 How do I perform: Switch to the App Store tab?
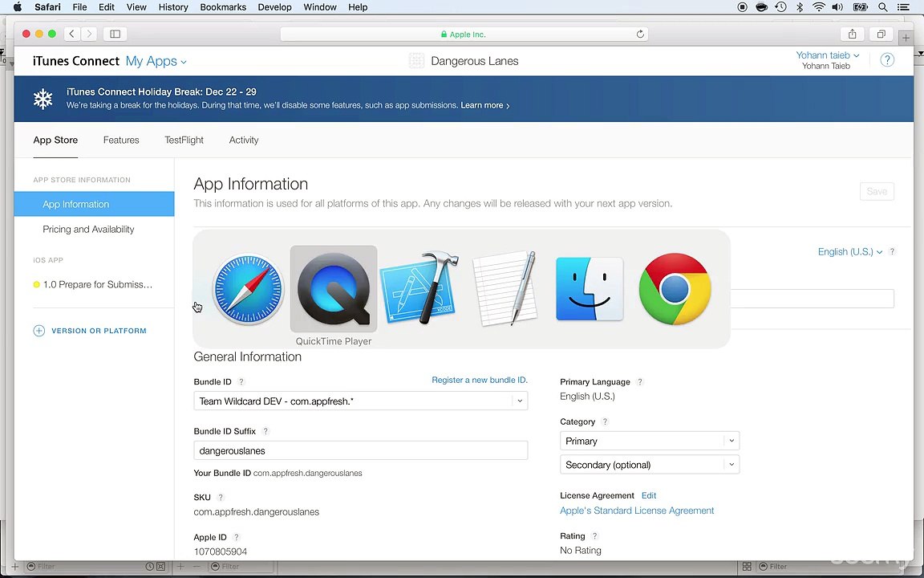[x=55, y=140]
